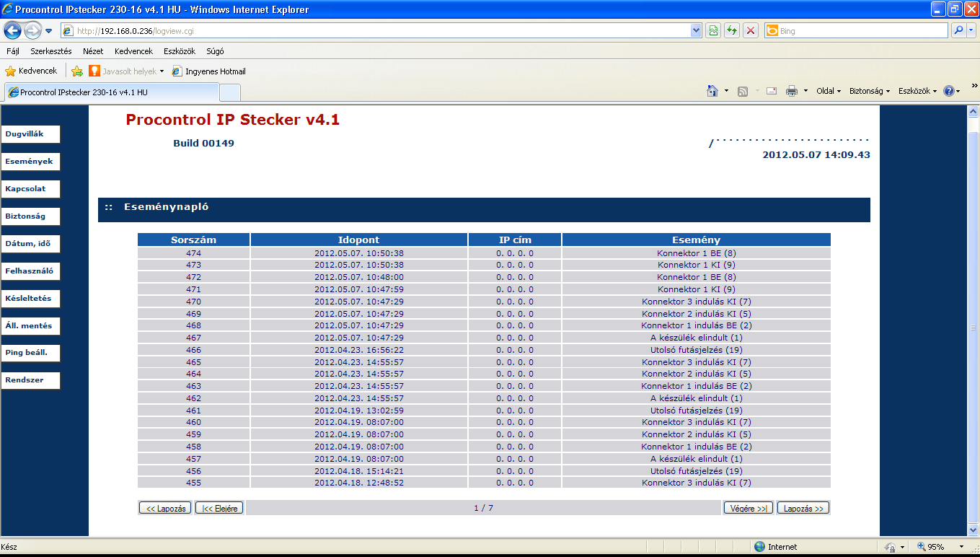Screen dimensions: 980x557
Task: Open Ping beáll. page in sidebar
Action: coord(30,354)
